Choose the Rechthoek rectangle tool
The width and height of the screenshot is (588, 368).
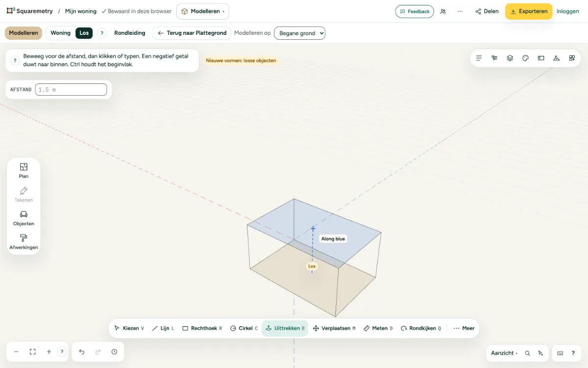point(202,328)
